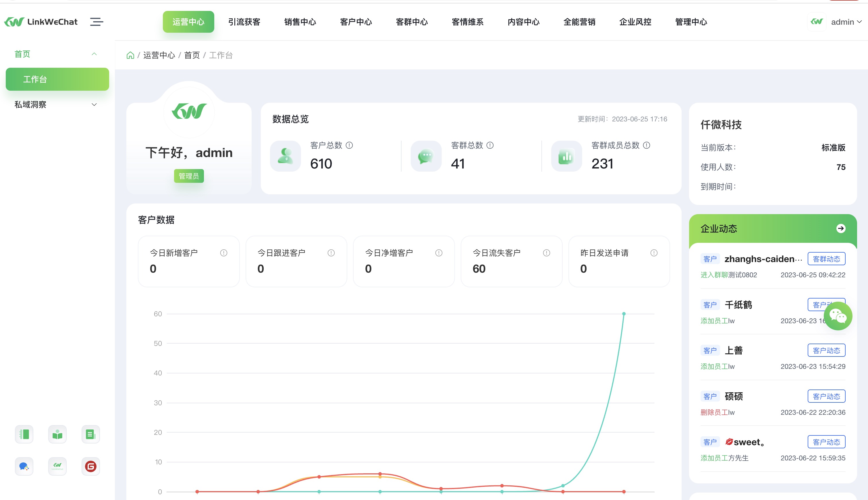The width and height of the screenshot is (868, 500).
Task: Switch to 客情维系 top tab
Action: [468, 22]
